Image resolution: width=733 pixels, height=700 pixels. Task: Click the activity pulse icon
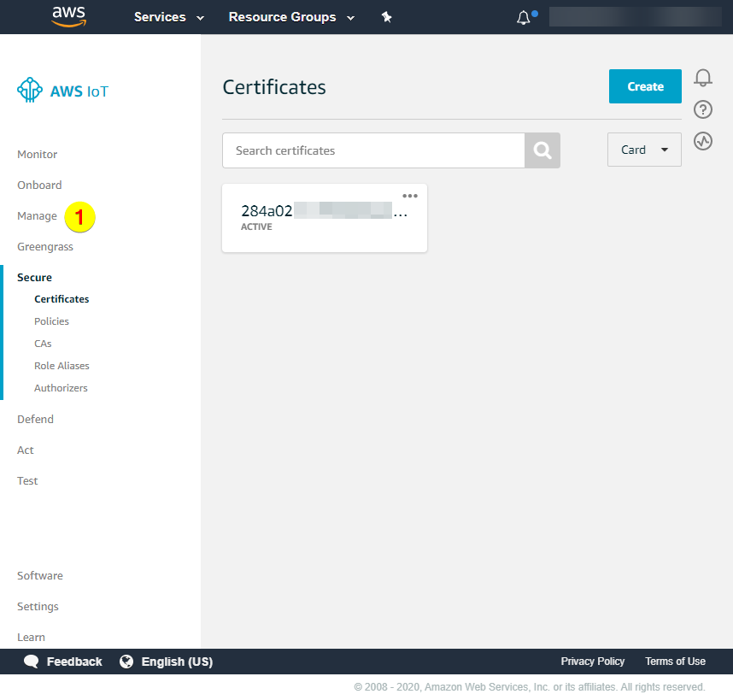click(x=703, y=141)
